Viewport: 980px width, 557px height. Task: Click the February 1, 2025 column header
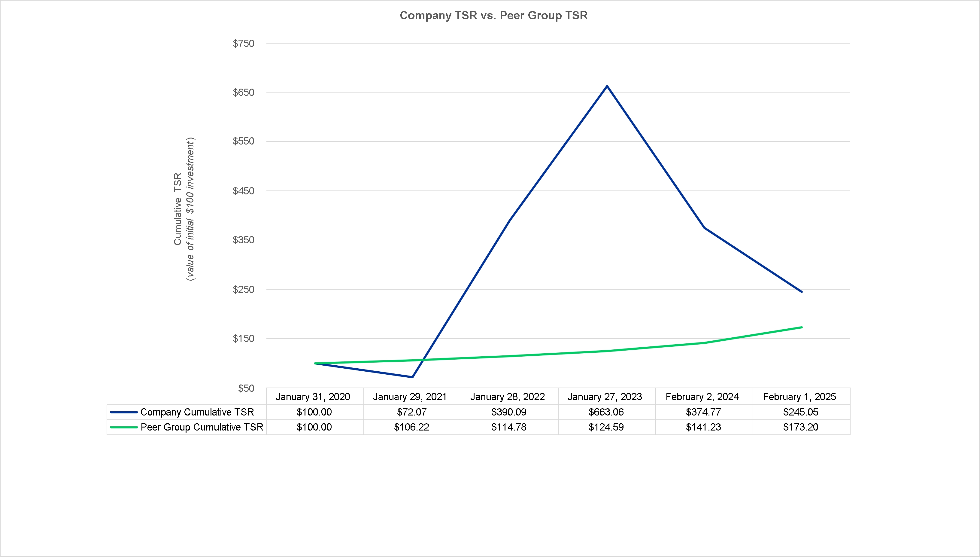pos(799,397)
